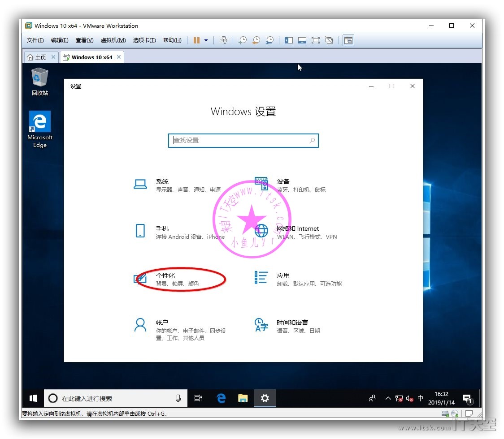Open the Windows Start menu
This screenshot has width=504, height=439.
pyautogui.click(x=33, y=398)
